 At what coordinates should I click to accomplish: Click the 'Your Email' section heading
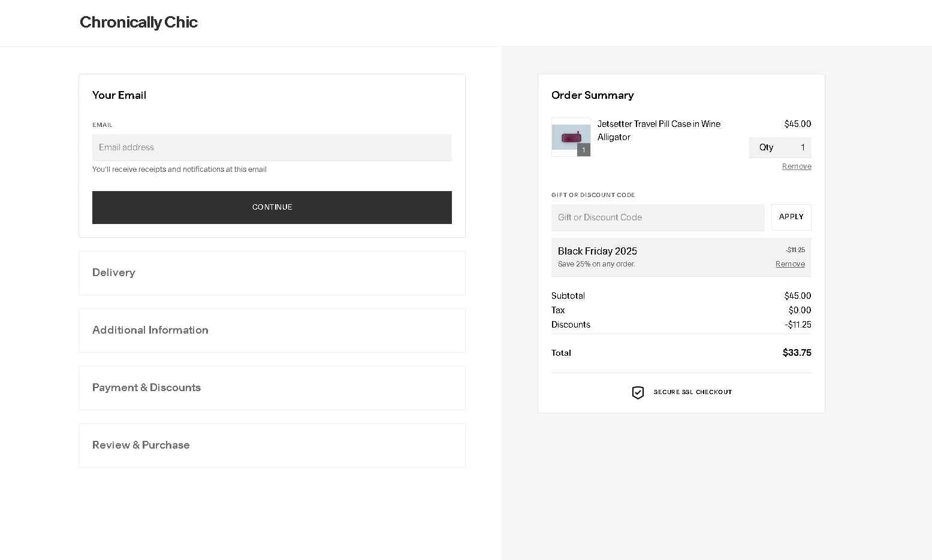click(119, 95)
